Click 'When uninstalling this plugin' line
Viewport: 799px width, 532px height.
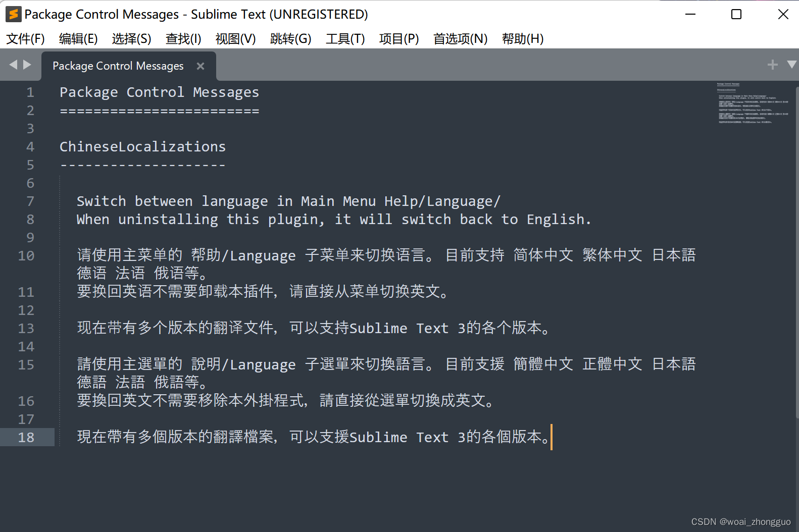pos(333,220)
